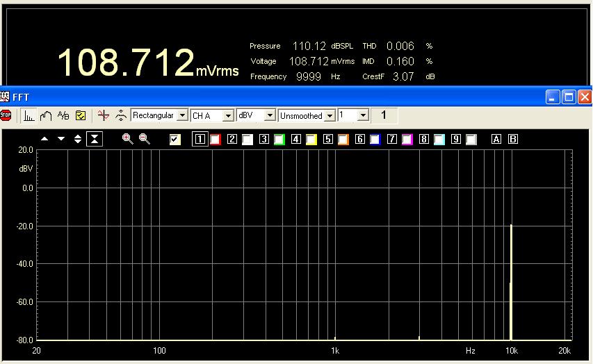Select the spectrum bar-graph display icon
Image resolution: width=593 pixels, height=364 pixels.
[29, 115]
